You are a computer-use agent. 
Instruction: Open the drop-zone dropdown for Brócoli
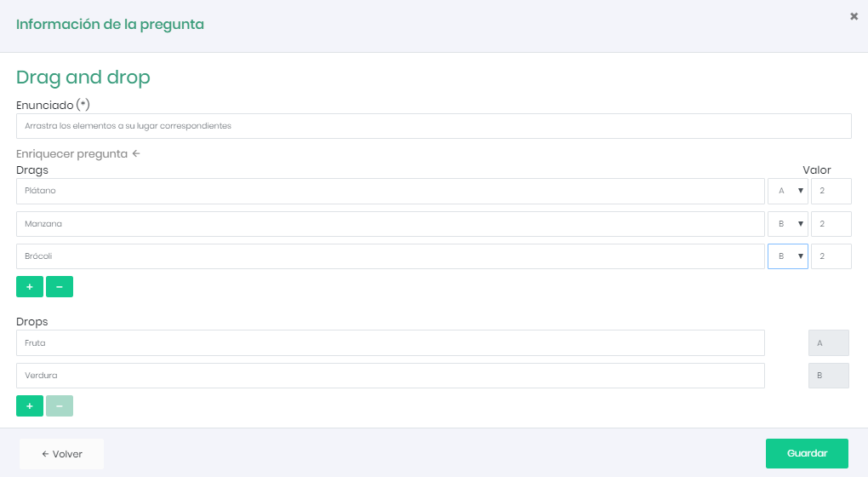coord(787,256)
